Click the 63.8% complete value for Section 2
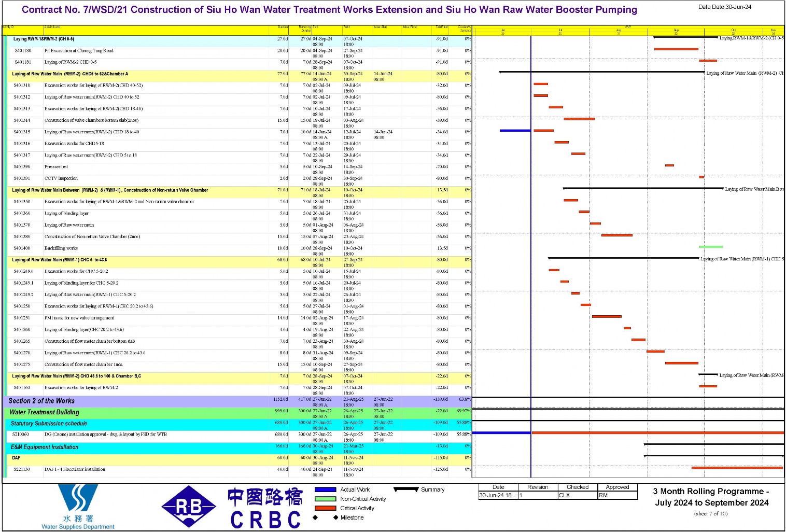Screen dimensions: 786x532 [x=465, y=400]
